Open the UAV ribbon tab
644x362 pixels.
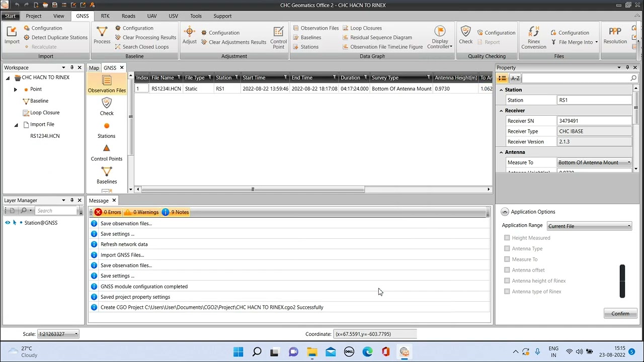tap(152, 16)
